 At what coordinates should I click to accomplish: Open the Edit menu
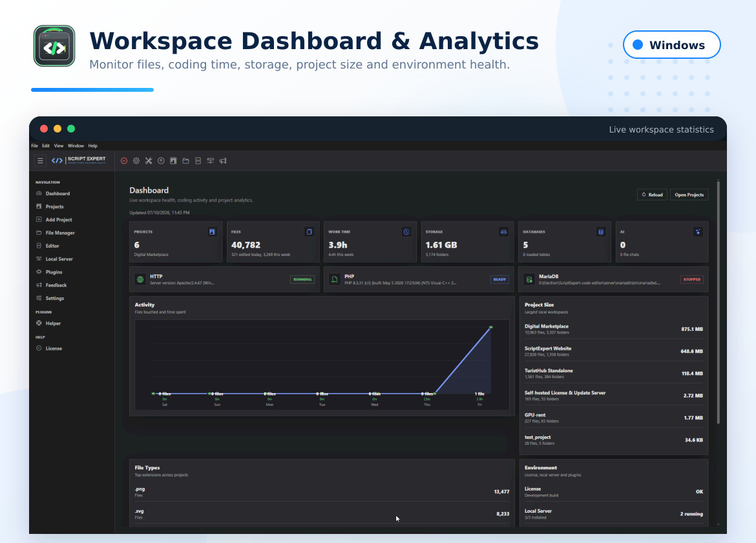tap(46, 145)
